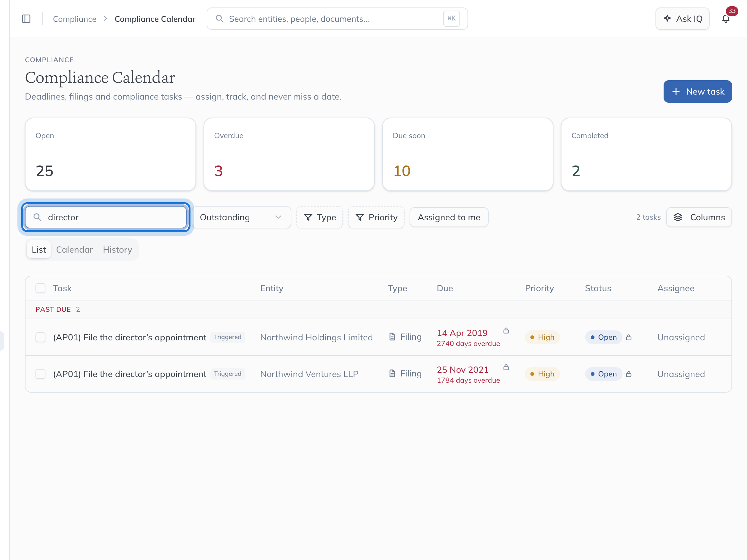This screenshot has height=560, width=747.
Task: Open Ask IQ assistant
Action: (682, 19)
